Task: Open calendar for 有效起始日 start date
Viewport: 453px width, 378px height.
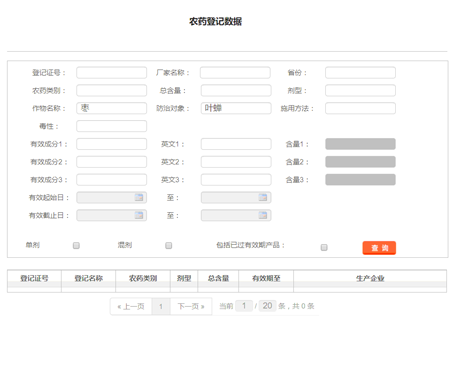Action: click(139, 197)
